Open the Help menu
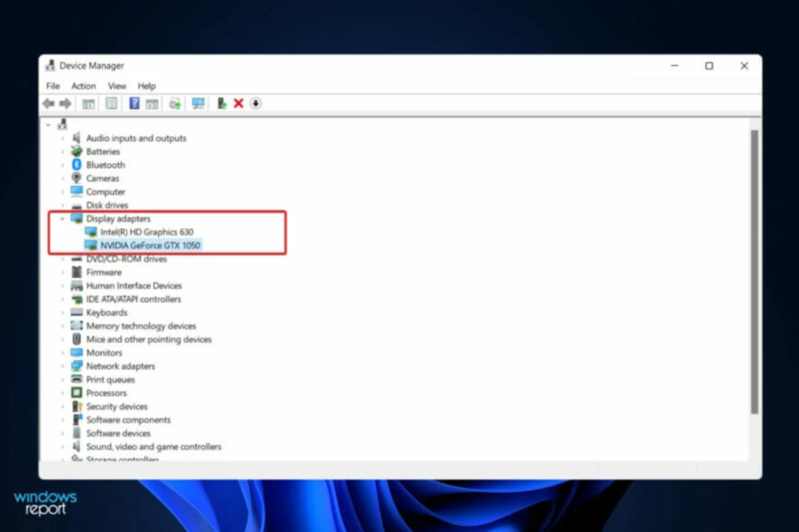Image resolution: width=799 pixels, height=532 pixels. (x=146, y=86)
